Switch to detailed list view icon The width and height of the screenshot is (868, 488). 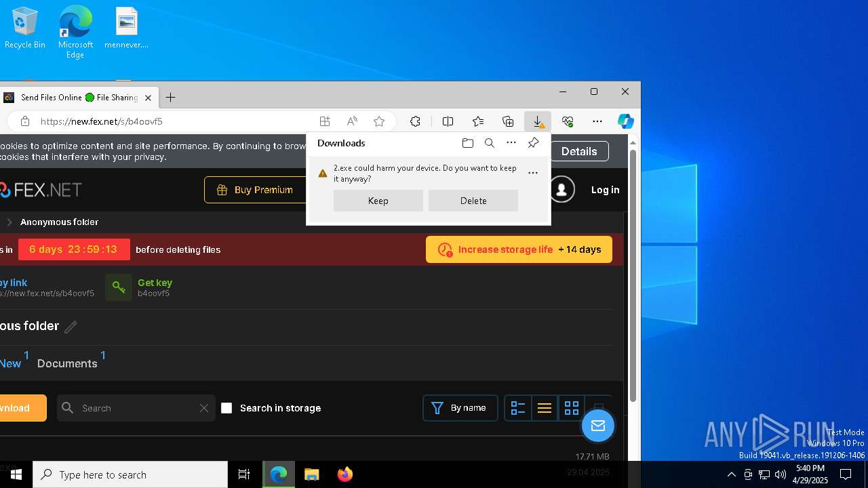click(x=518, y=408)
